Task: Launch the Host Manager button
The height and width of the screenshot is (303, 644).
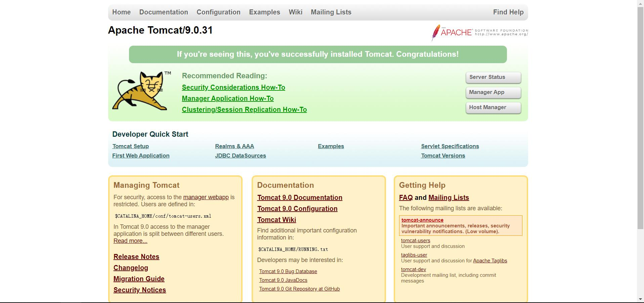Action: [x=493, y=107]
